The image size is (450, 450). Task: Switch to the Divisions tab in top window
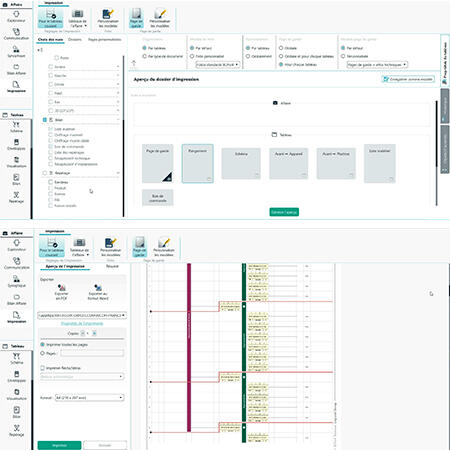pyautogui.click(x=75, y=39)
